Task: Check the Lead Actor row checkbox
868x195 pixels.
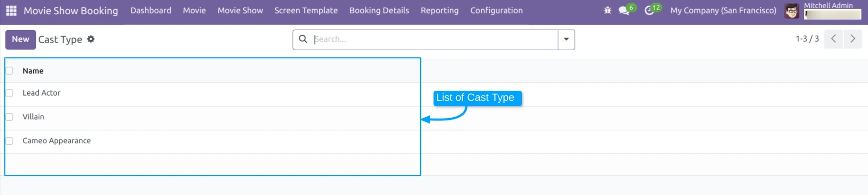Action: pos(10,93)
